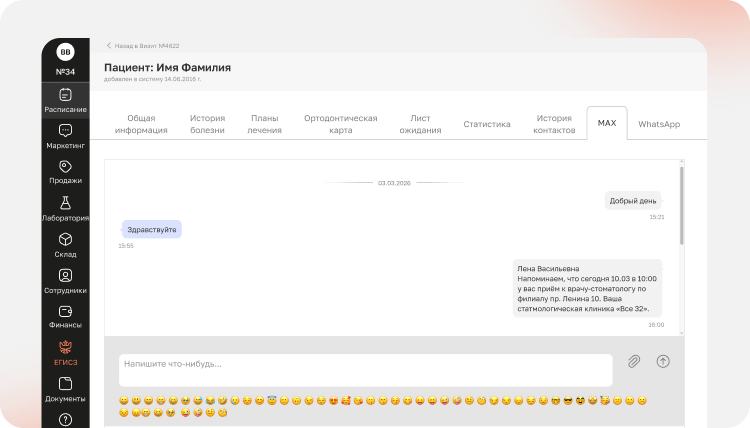The height and width of the screenshot is (428, 750).
Task: Go to Продажи sales section
Action: tap(66, 172)
